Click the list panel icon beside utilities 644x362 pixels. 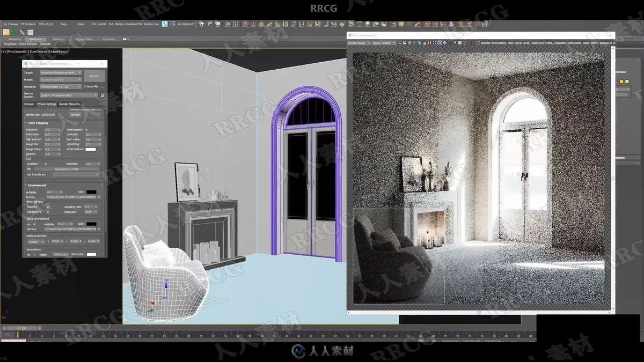pyautogui.click(x=30, y=32)
